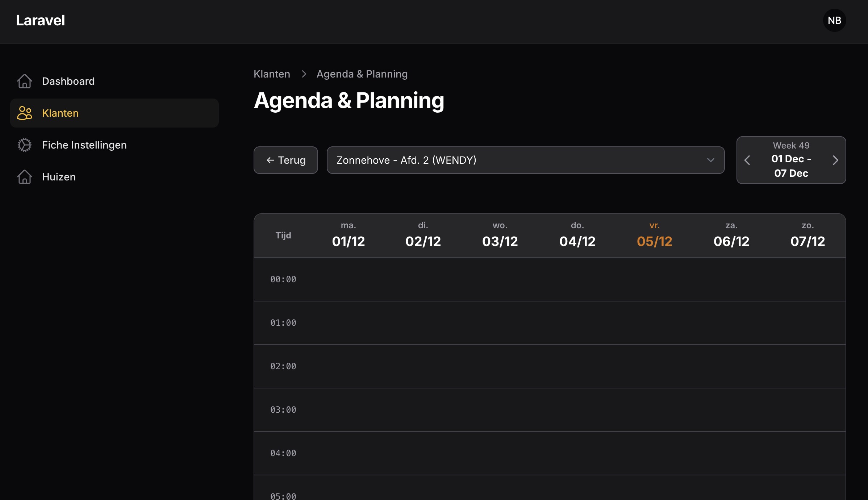Image resolution: width=868 pixels, height=500 pixels.
Task: Open Huizen in the sidebar
Action: point(59,177)
